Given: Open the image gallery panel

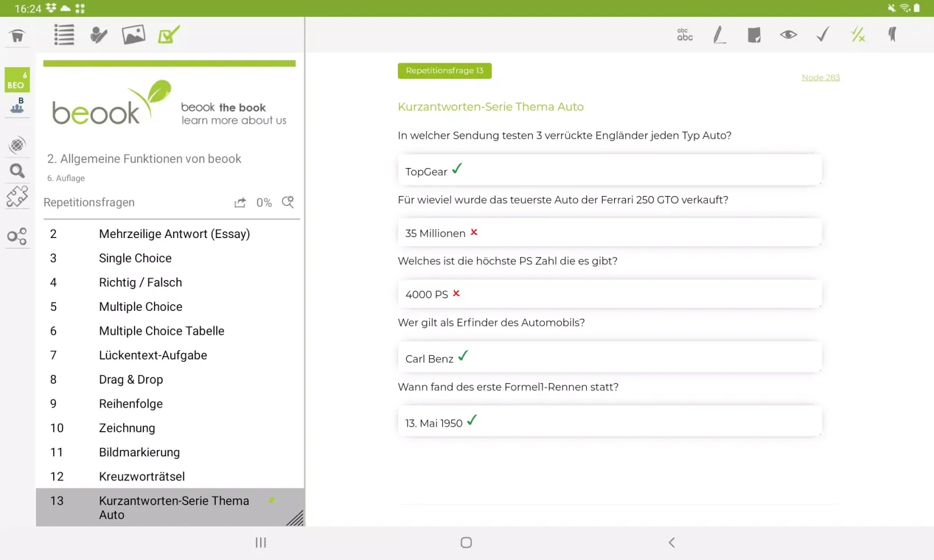Looking at the screenshot, I should 133,35.
